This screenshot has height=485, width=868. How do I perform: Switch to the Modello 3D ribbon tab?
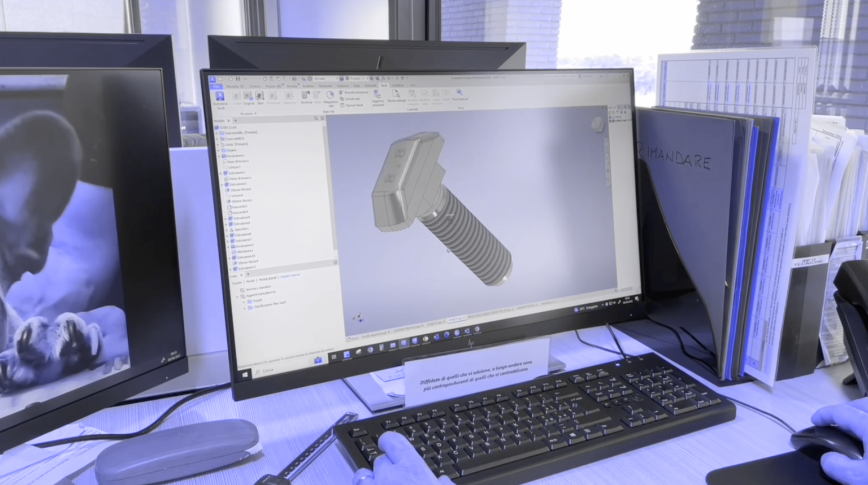(235, 86)
